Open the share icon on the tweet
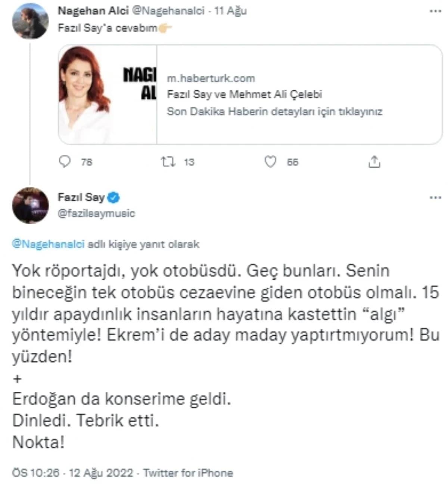Viewport: 448px width, 484px height. click(x=374, y=161)
